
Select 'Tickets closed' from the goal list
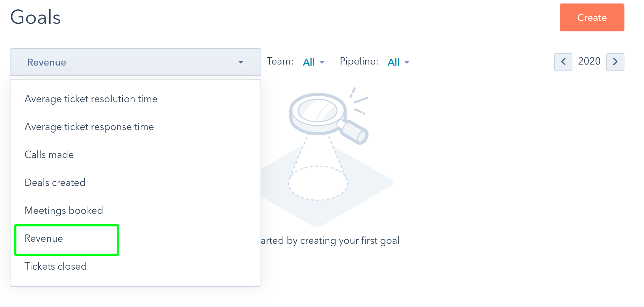(x=56, y=266)
